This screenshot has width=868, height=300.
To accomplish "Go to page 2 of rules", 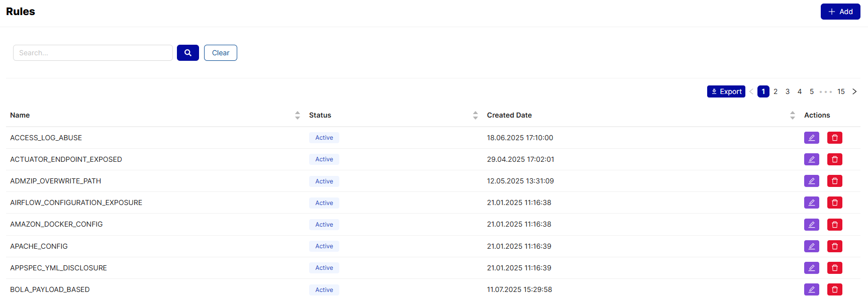I will (776, 91).
